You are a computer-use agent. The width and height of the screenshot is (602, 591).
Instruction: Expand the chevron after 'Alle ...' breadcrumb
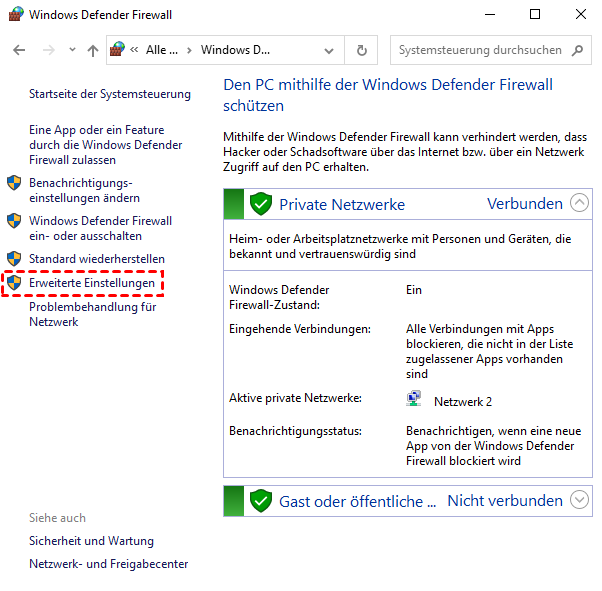(x=189, y=50)
